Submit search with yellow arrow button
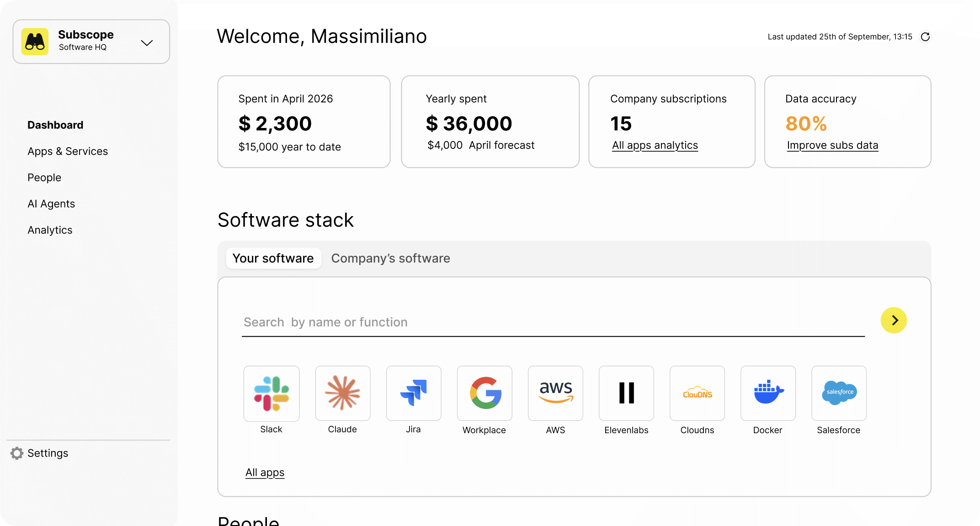 point(894,320)
